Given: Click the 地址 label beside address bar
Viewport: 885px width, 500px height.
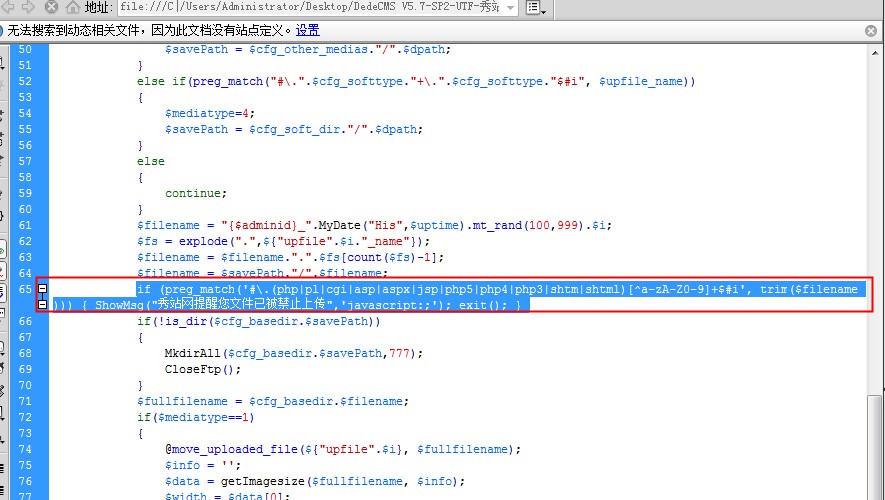Looking at the screenshot, I should coord(99,7).
